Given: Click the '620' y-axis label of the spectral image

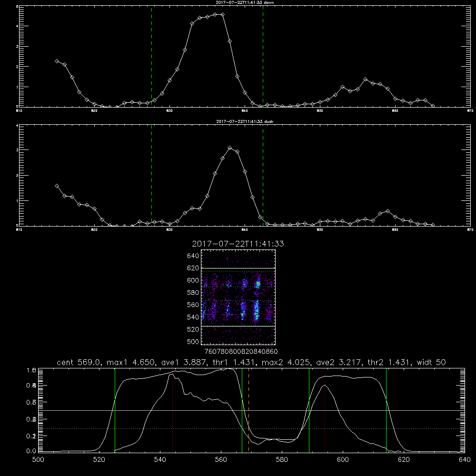Looking at the screenshot, I should (x=193, y=268).
